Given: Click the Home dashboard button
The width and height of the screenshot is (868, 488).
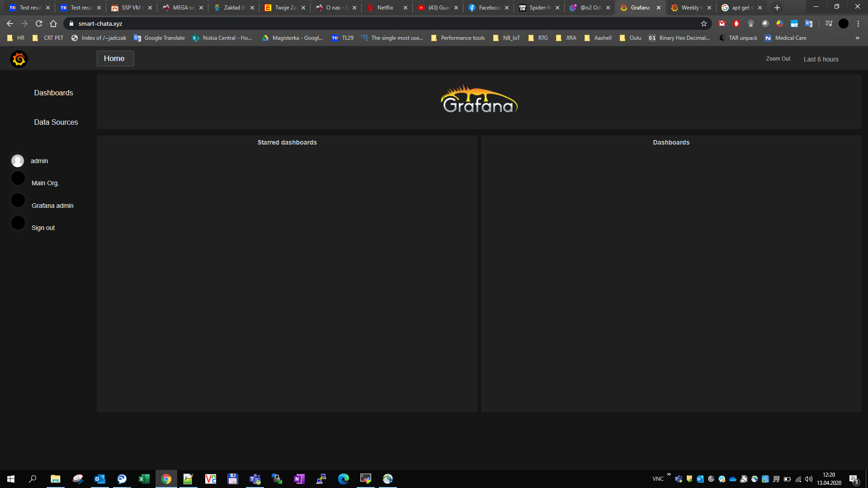Looking at the screenshot, I should point(115,58).
